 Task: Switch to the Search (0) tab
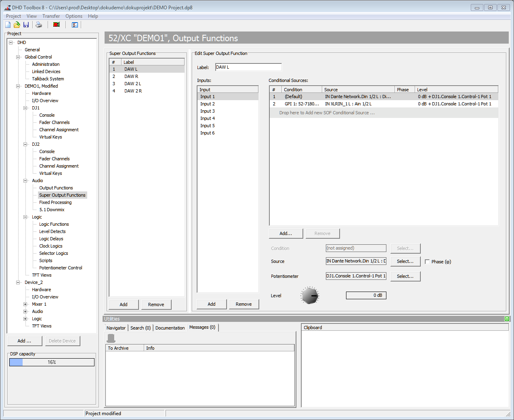(141, 328)
